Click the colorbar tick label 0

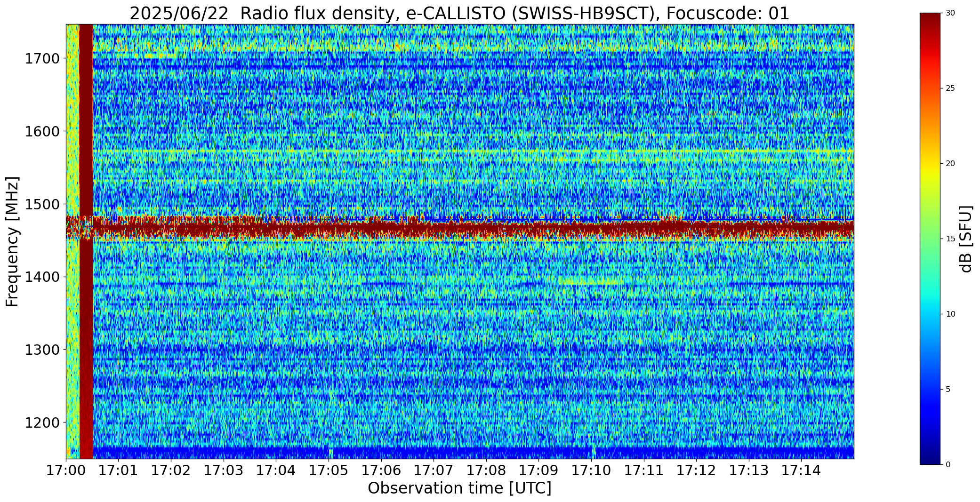pos(948,465)
